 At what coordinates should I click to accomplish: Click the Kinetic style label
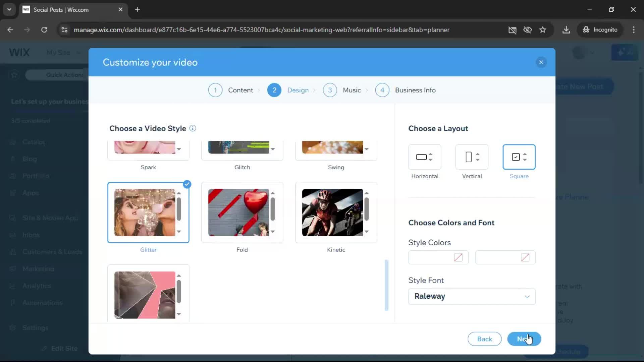(x=336, y=250)
